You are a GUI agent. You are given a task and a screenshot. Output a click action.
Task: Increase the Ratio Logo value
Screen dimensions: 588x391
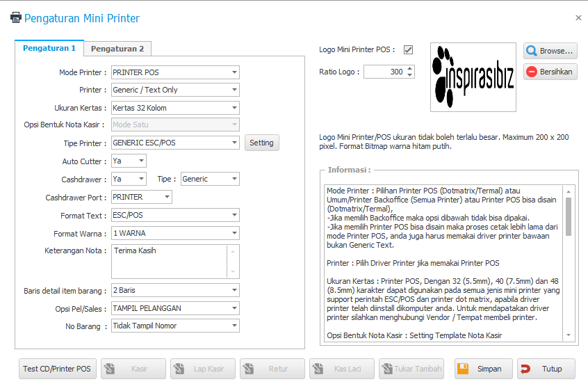pos(409,68)
